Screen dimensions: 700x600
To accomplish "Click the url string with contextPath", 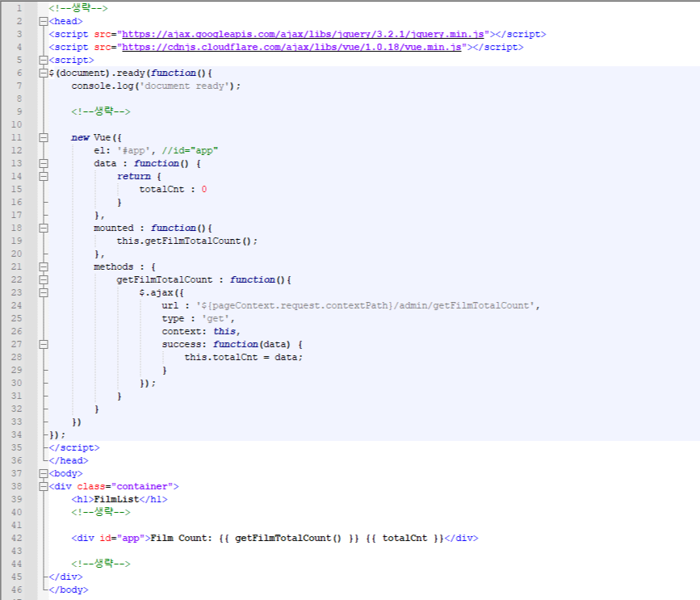I will pyautogui.click(x=365, y=305).
